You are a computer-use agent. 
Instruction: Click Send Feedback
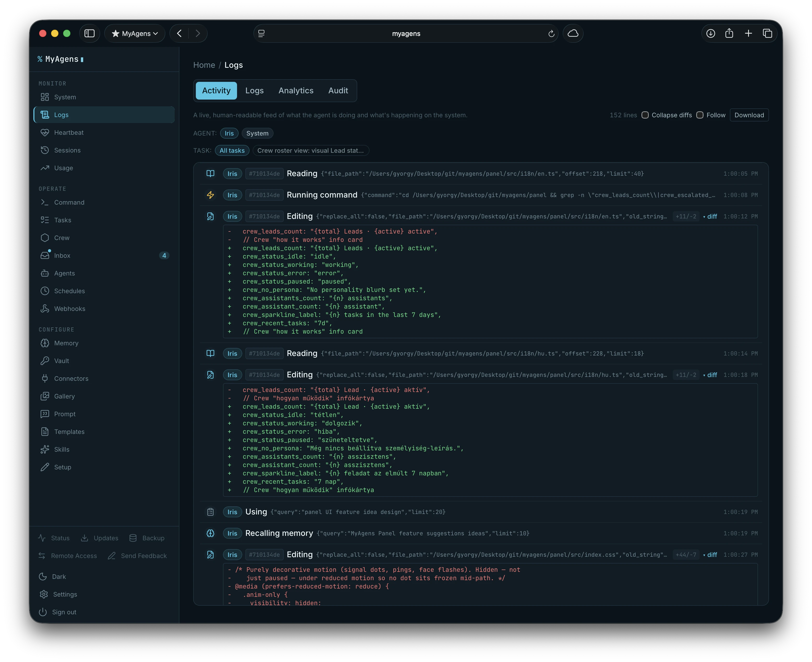click(137, 556)
